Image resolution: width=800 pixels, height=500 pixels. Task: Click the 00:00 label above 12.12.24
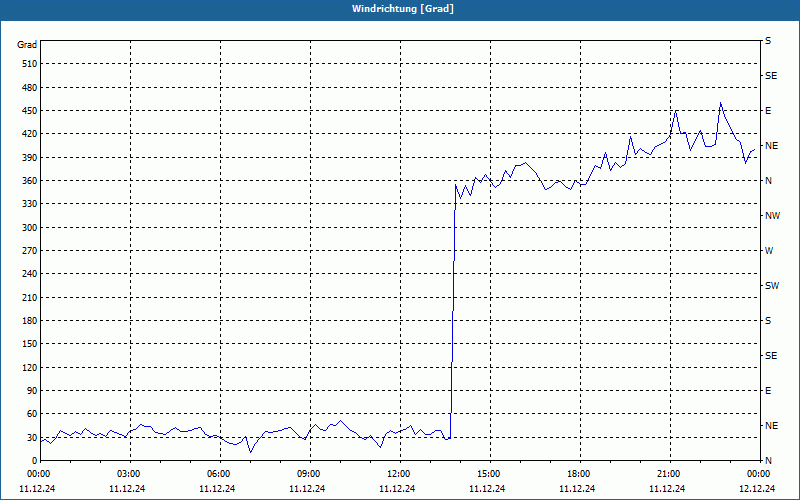point(760,473)
